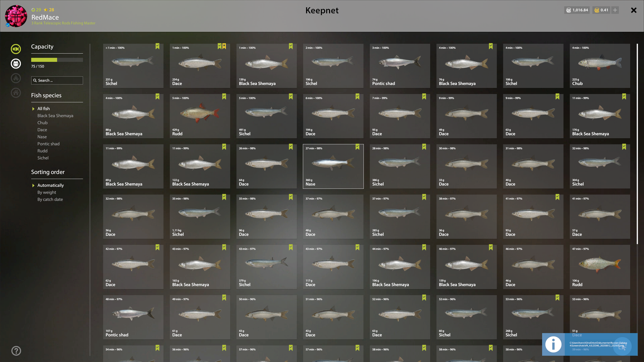644x362 pixels.
Task: Toggle the bookmark flag on 429 g Rudd
Action: [x=224, y=97]
